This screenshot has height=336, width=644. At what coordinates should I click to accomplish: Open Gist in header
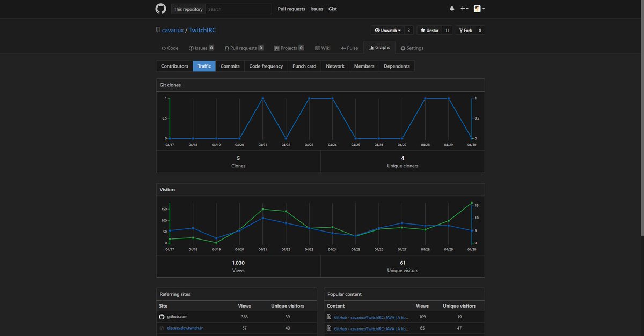coord(333,9)
